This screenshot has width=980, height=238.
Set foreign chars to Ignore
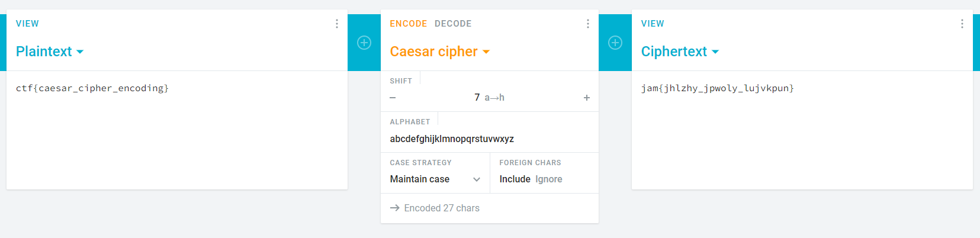[549, 179]
